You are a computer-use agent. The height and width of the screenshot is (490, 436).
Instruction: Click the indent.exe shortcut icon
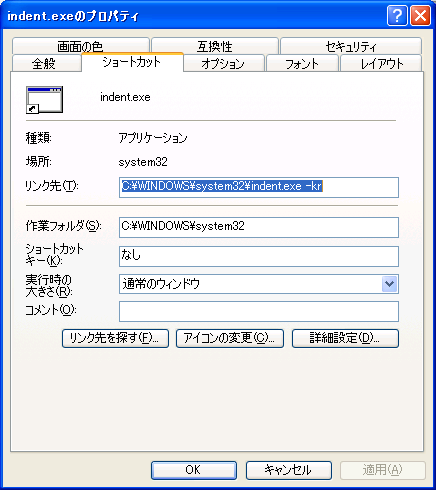click(44, 100)
